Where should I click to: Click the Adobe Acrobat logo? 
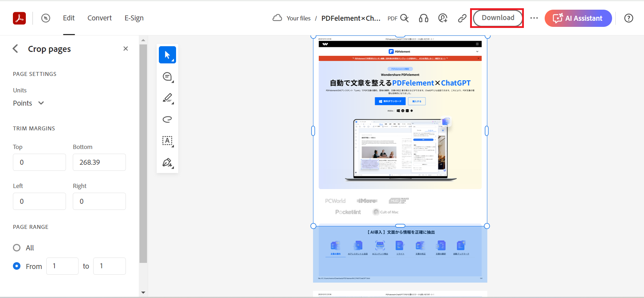tap(19, 18)
